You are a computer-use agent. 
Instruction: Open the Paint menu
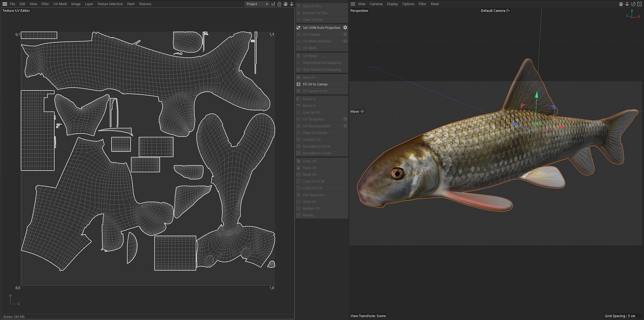[131, 4]
